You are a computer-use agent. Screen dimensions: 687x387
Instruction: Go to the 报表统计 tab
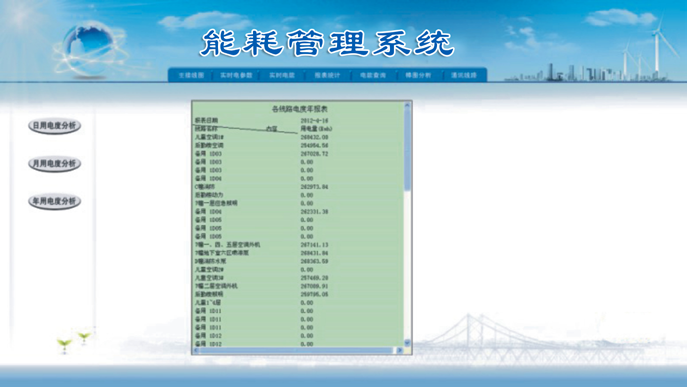click(327, 75)
